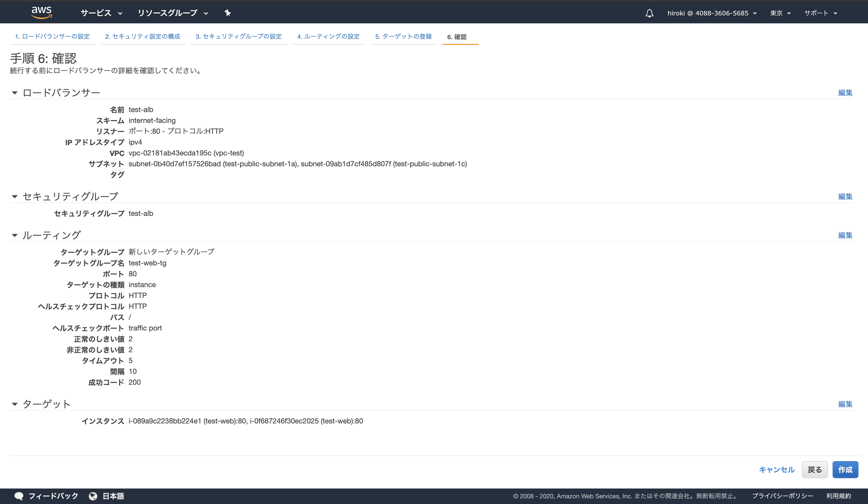Open the notifications bell icon
Image resolution: width=868 pixels, height=504 pixels.
coord(649,13)
